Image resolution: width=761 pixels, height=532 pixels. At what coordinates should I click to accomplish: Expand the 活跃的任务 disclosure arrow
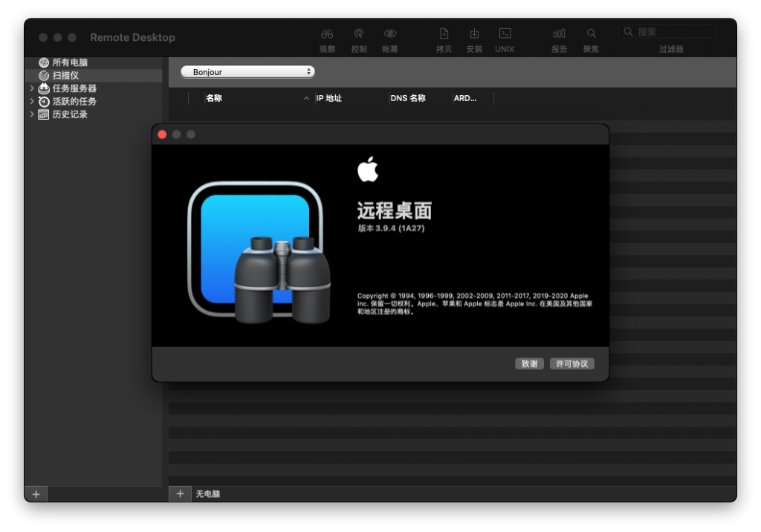coord(32,102)
